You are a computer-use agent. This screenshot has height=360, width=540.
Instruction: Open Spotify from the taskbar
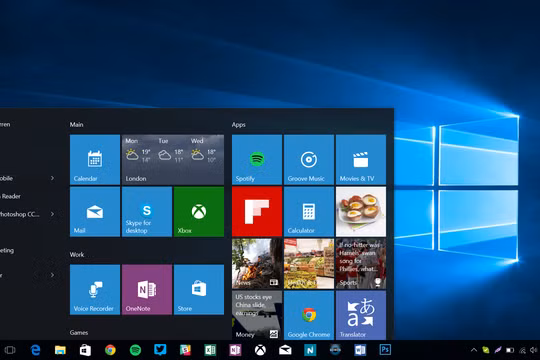click(135, 350)
